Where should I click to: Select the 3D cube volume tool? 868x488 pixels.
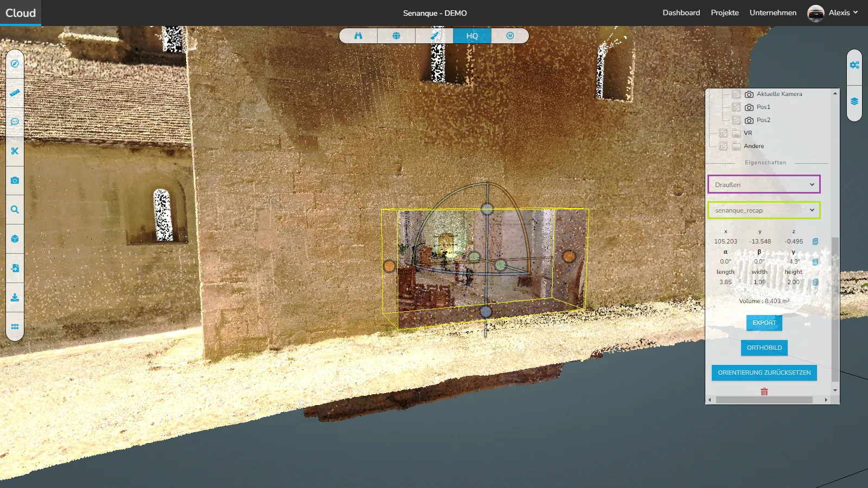pyautogui.click(x=15, y=239)
